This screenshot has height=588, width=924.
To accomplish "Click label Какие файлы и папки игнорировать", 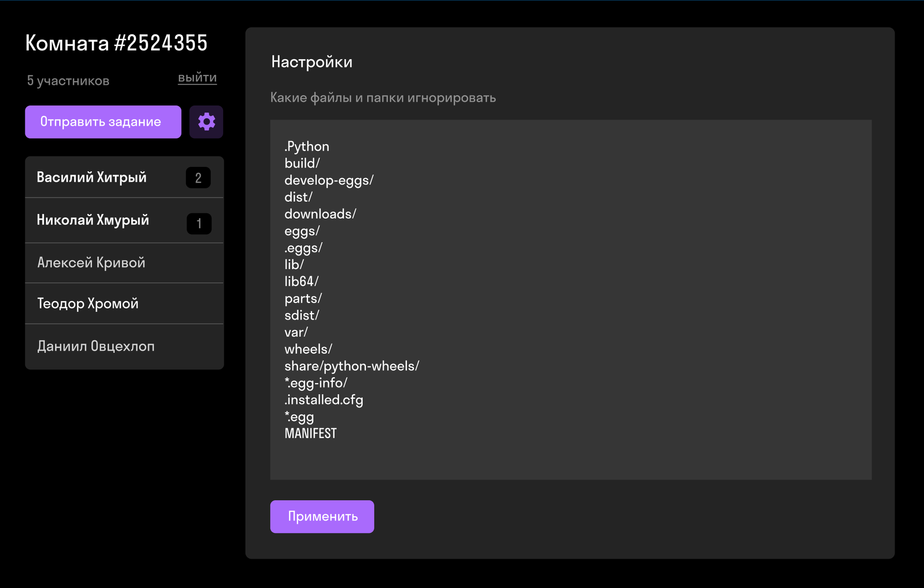I will [x=383, y=98].
